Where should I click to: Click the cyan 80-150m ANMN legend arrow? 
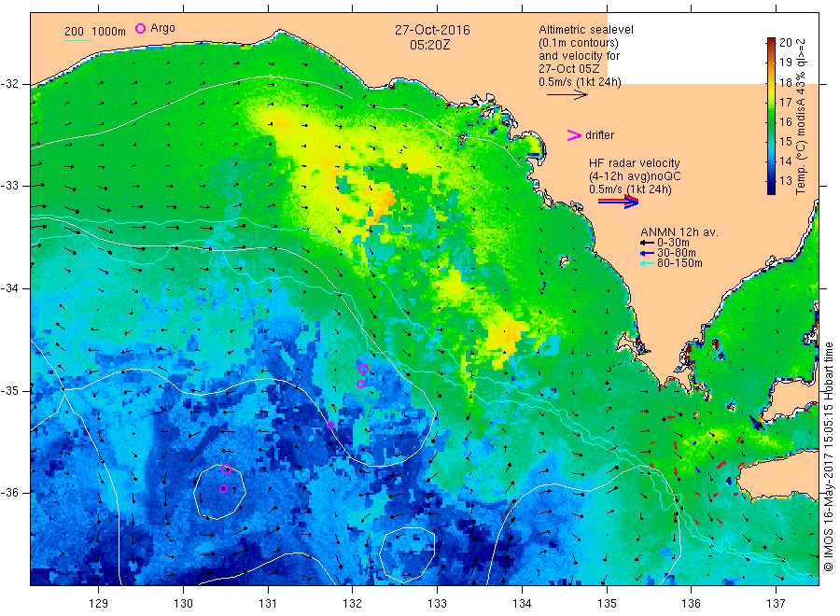click(x=647, y=263)
